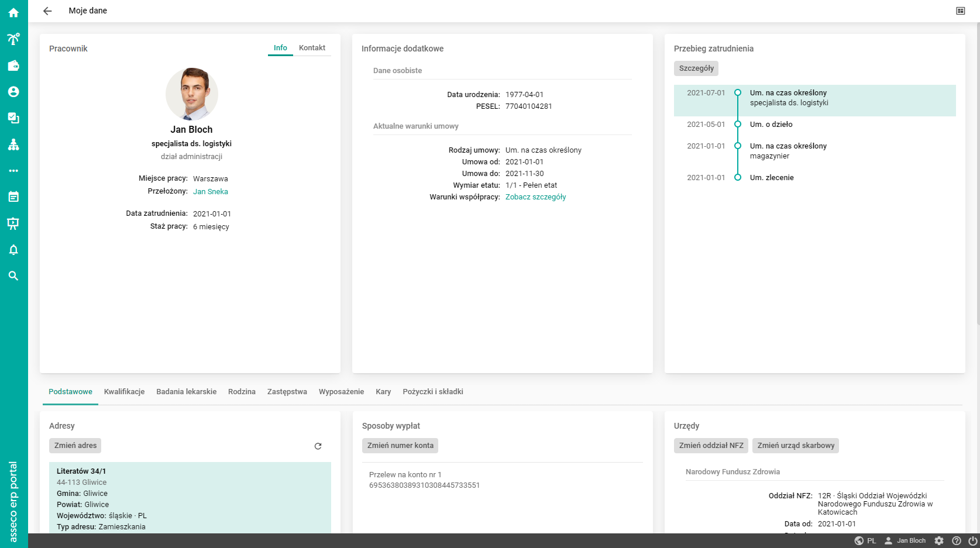The height and width of the screenshot is (548, 980).
Task: Click the Przelew na konto nr 1 entry
Action: [405, 475]
